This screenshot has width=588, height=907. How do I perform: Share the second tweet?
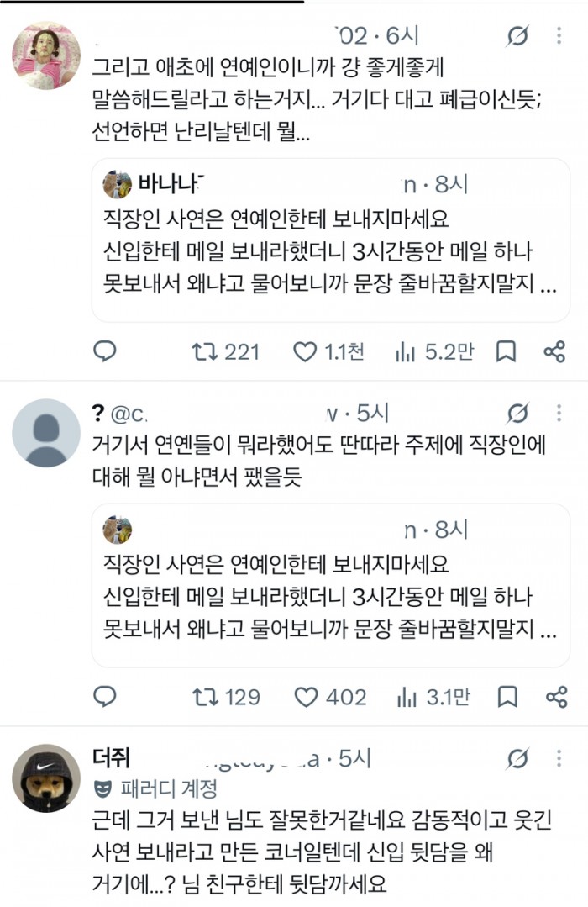point(556,697)
